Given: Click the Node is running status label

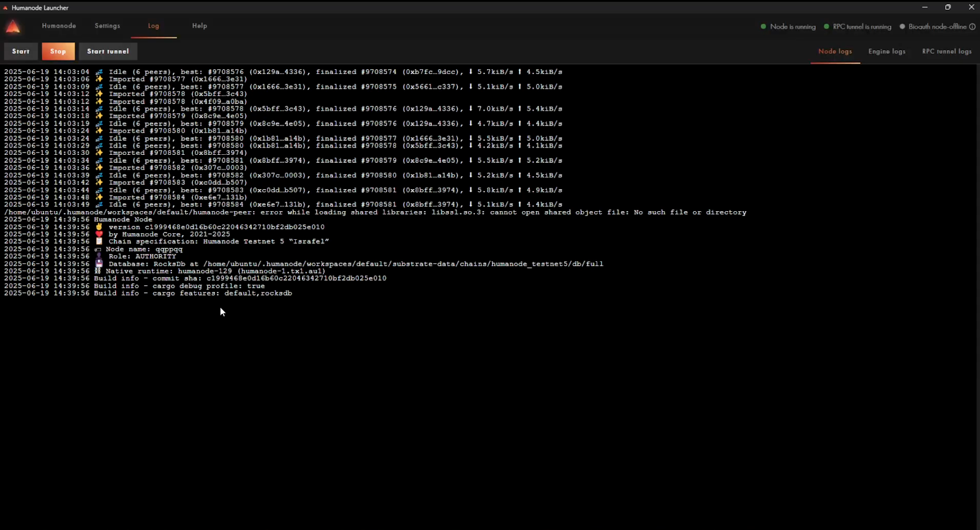Looking at the screenshot, I should [x=793, y=26].
